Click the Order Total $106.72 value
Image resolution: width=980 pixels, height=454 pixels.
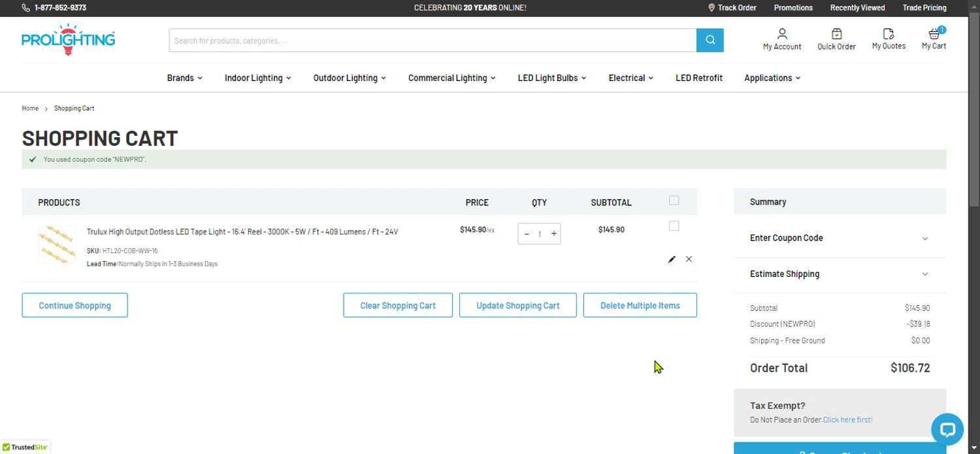pyautogui.click(x=910, y=368)
